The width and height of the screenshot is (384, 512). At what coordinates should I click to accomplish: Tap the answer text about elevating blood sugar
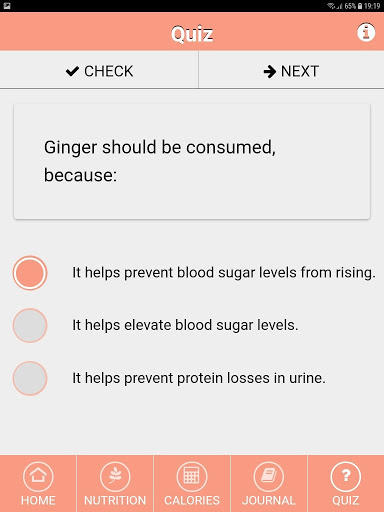pyautogui.click(x=185, y=325)
